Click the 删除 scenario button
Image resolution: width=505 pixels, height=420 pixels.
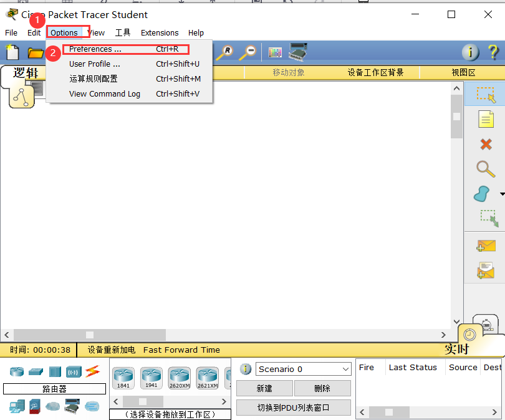pyautogui.click(x=322, y=388)
